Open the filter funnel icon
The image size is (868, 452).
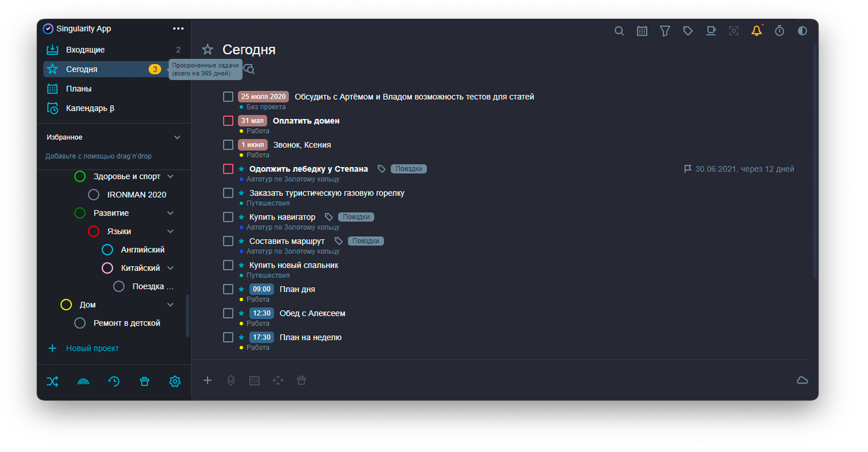coord(665,31)
